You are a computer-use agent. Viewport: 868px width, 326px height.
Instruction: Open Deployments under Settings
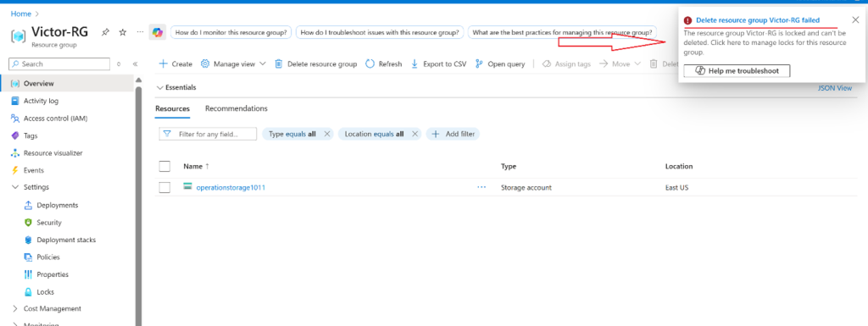[x=58, y=205]
